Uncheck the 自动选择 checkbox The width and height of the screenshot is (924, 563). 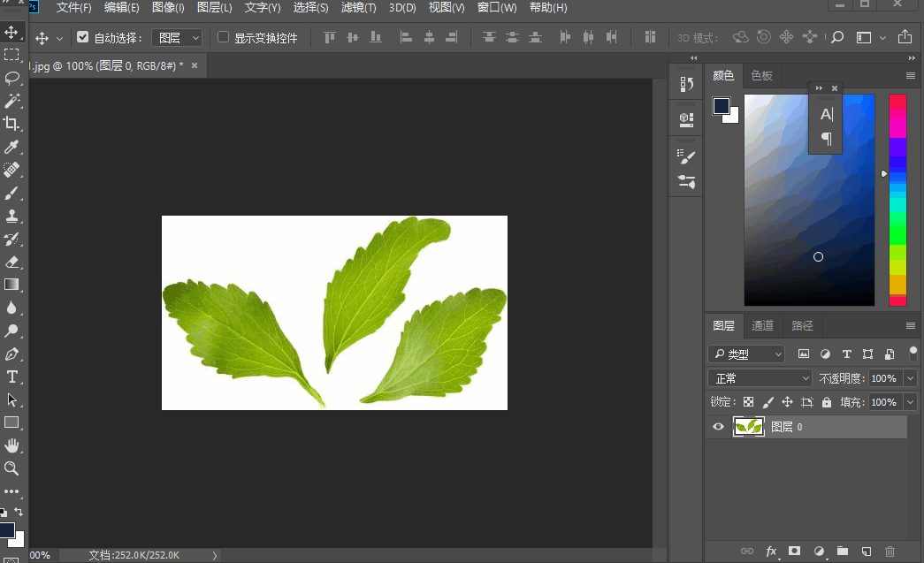tap(83, 37)
